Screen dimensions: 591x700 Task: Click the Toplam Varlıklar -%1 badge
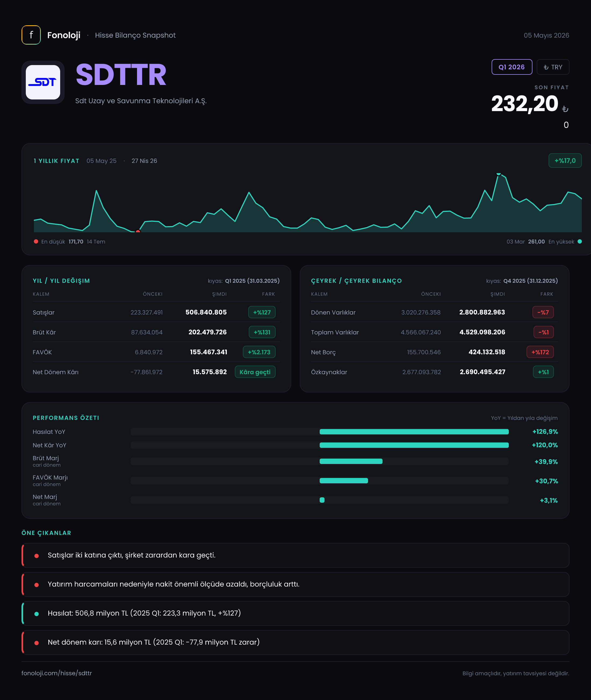click(x=543, y=332)
